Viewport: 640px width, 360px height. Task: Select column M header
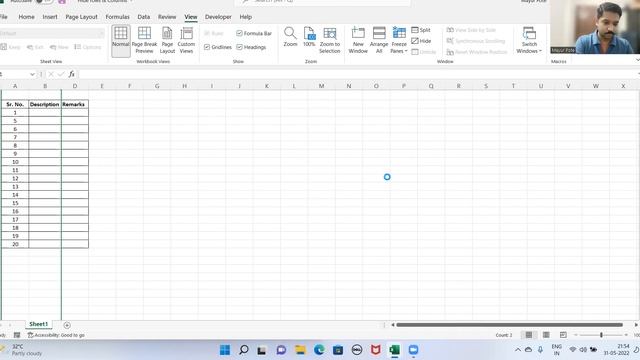(x=321, y=86)
